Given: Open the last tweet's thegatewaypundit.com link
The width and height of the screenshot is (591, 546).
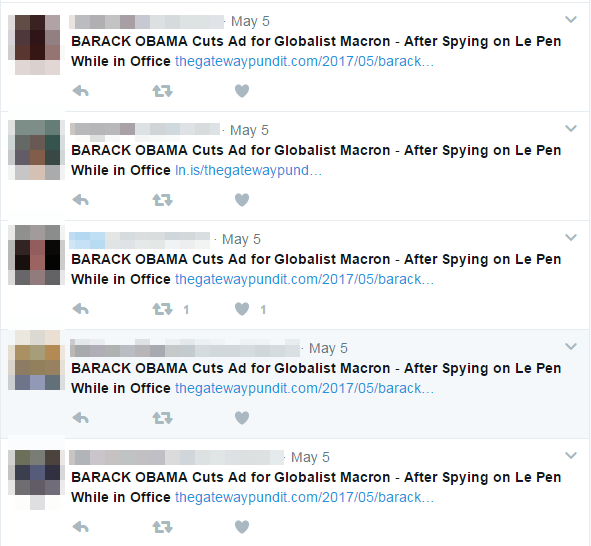Looking at the screenshot, I should [305, 497].
